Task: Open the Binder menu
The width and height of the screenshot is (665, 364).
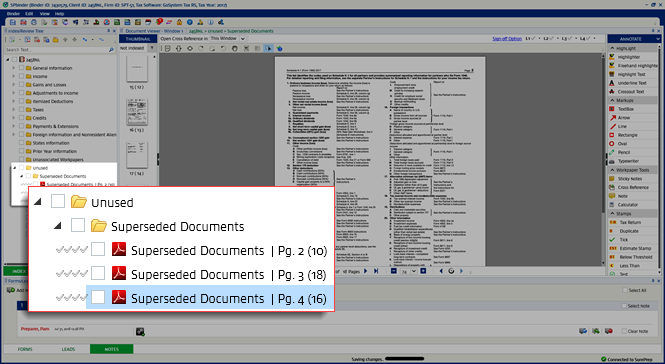Action: click(x=14, y=14)
